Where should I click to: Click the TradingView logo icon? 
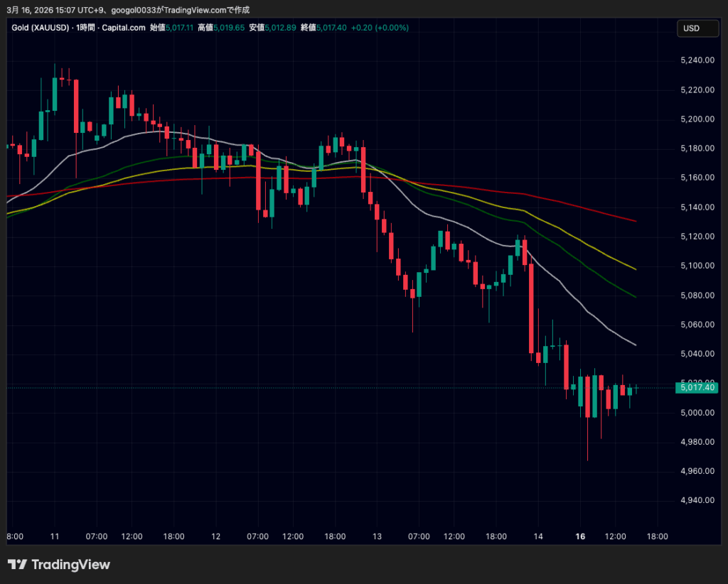(17, 565)
